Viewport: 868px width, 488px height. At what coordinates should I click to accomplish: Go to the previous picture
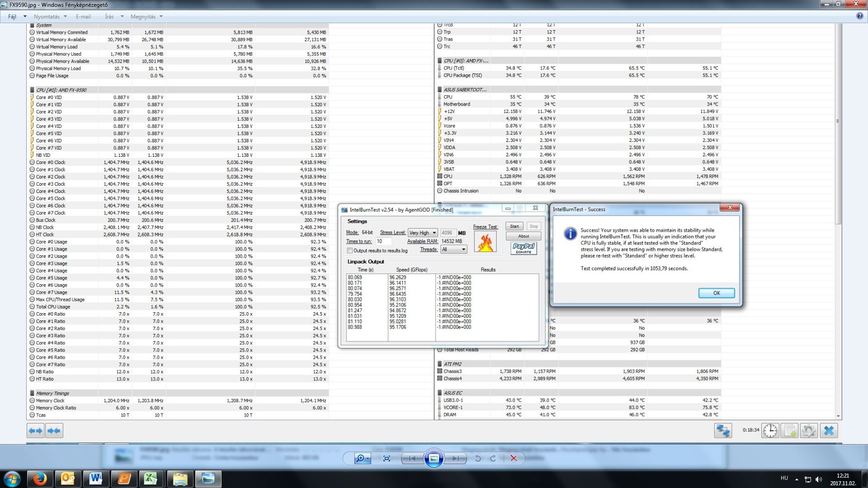click(412, 458)
